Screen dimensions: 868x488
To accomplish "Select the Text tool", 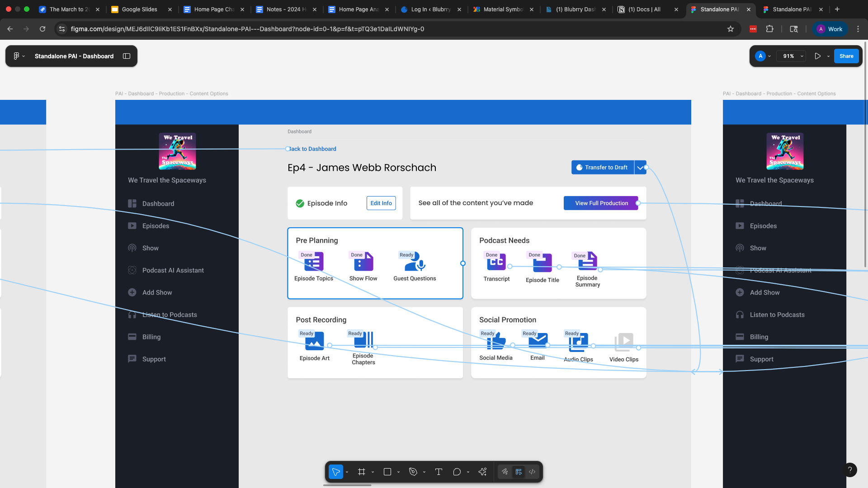I will coord(438,472).
